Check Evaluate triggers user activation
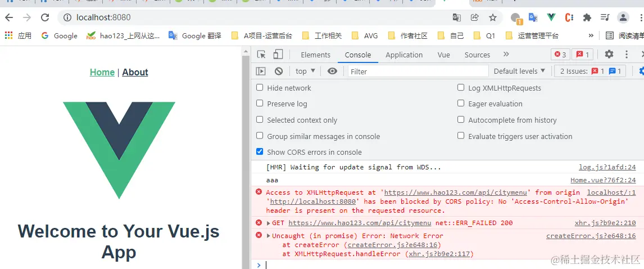The image size is (644, 269). (x=461, y=136)
